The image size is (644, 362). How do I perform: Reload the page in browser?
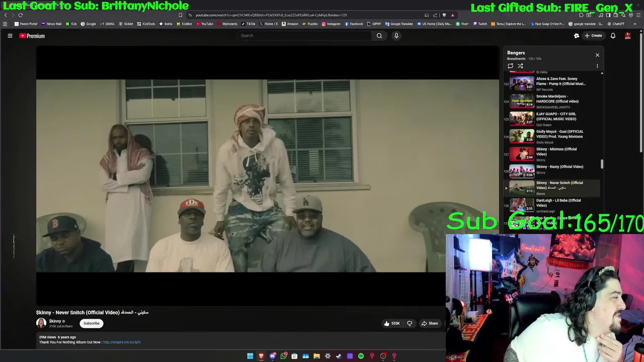pyautogui.click(x=21, y=15)
